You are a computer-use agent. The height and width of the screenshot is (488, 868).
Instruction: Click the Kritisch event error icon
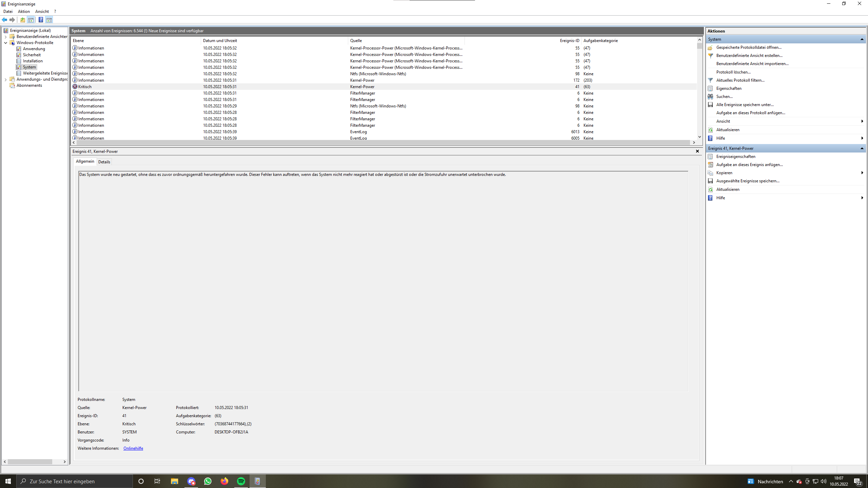point(75,87)
